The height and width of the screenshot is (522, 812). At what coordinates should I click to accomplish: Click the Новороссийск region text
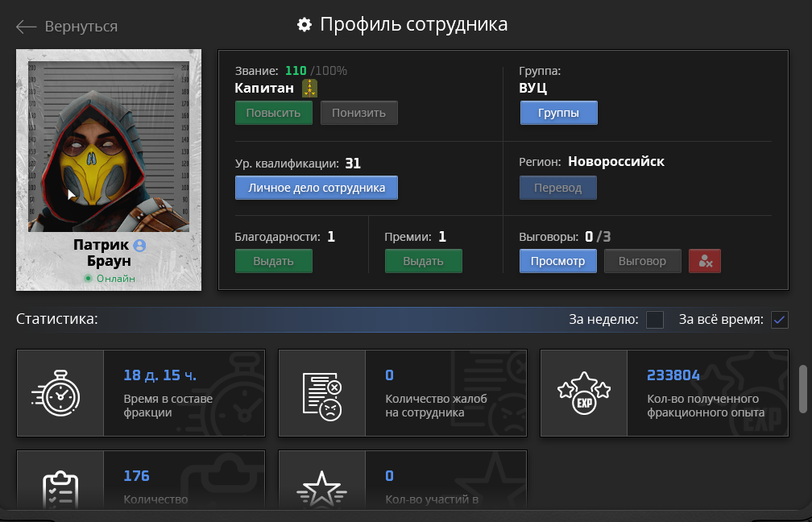coord(616,162)
